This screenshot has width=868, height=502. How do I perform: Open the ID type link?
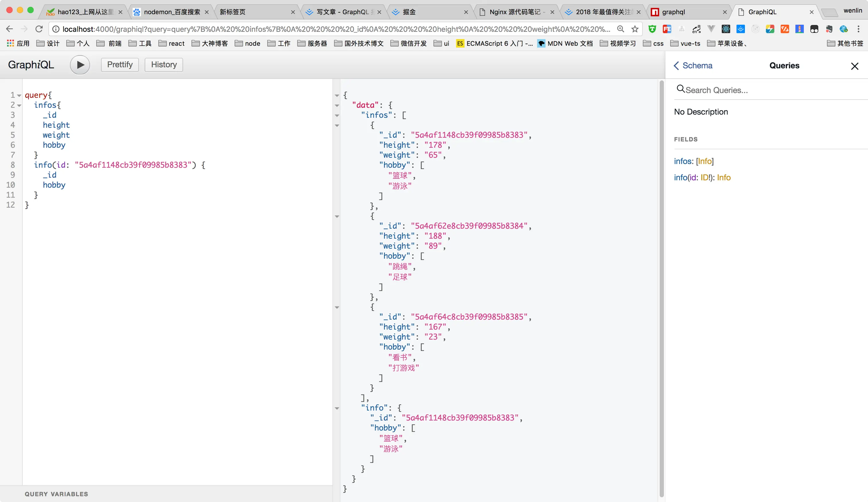click(x=704, y=177)
